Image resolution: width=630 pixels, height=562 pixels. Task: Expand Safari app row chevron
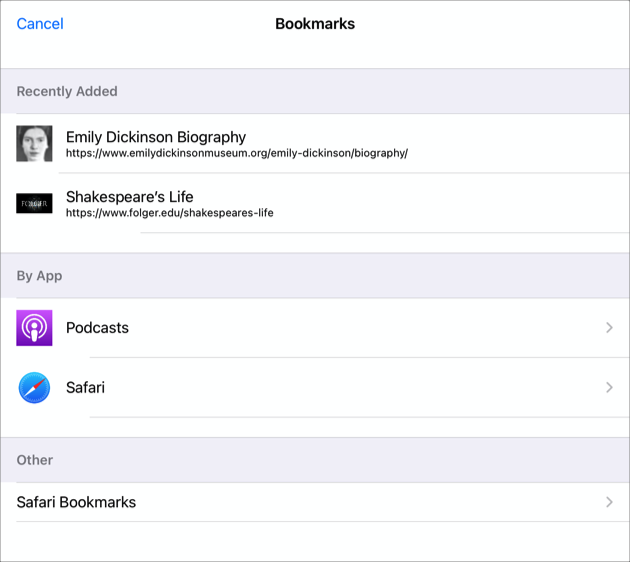(x=609, y=388)
